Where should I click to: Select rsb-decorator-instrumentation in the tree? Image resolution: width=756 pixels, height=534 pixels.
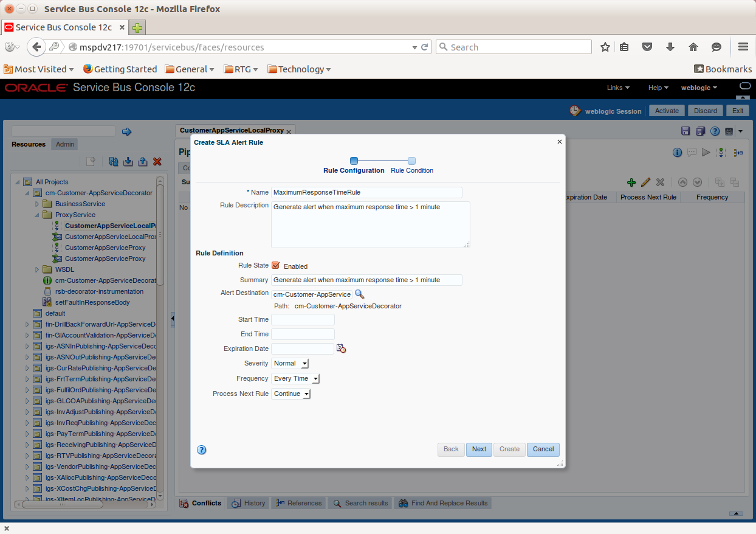point(99,291)
